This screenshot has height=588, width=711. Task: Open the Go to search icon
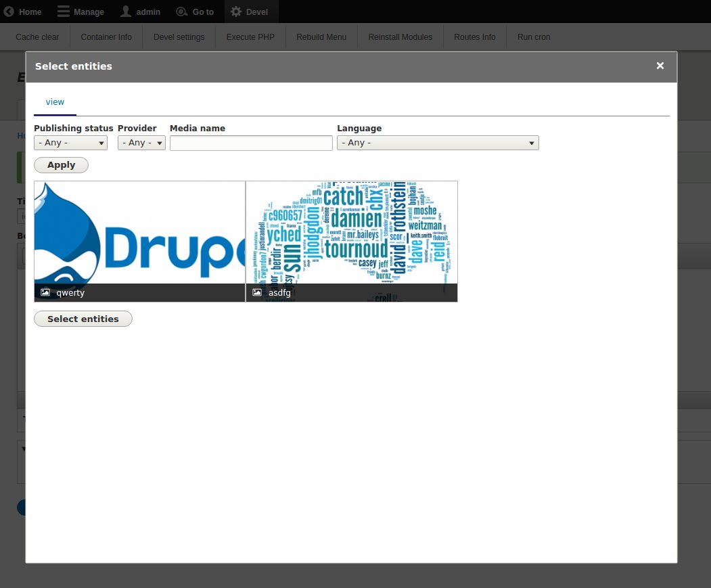(182, 12)
